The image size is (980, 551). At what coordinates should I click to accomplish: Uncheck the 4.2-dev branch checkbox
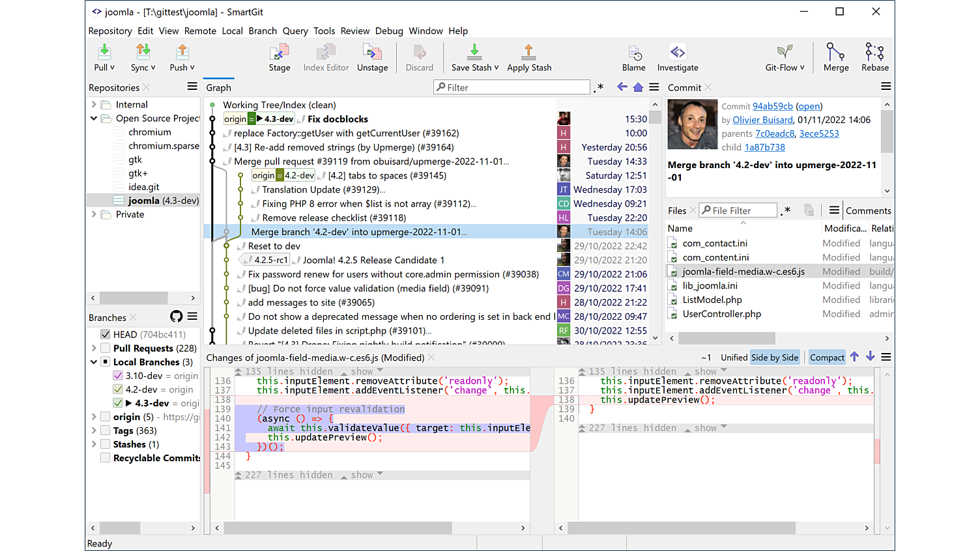tap(118, 389)
